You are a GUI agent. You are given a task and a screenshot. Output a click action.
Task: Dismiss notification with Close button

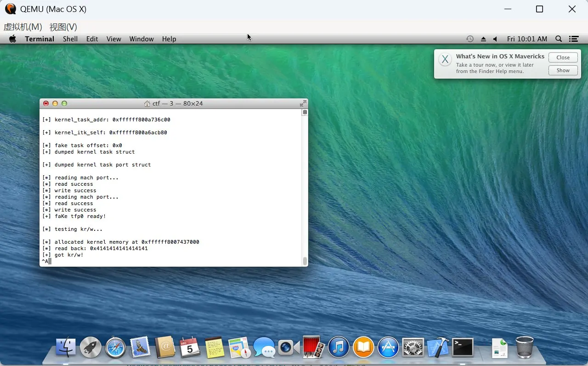(x=563, y=57)
